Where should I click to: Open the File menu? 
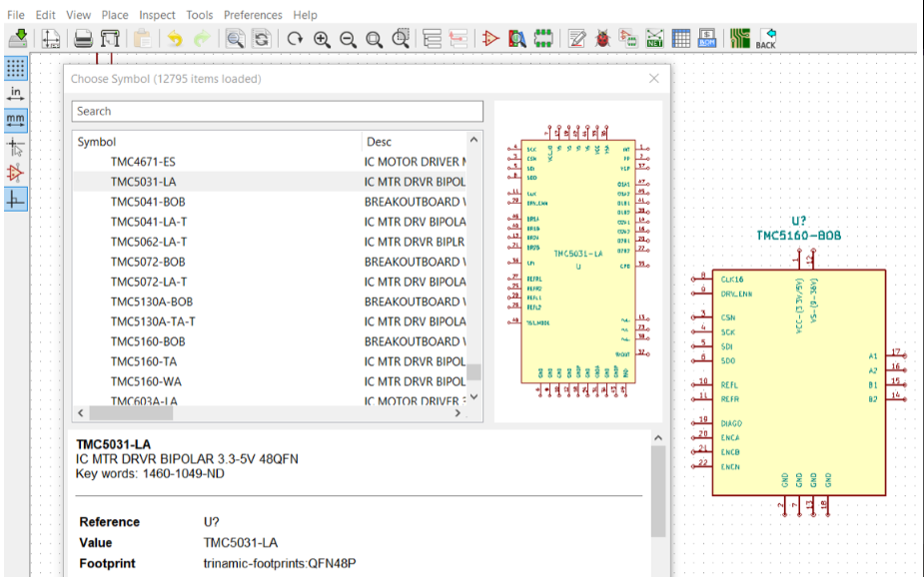(x=15, y=15)
